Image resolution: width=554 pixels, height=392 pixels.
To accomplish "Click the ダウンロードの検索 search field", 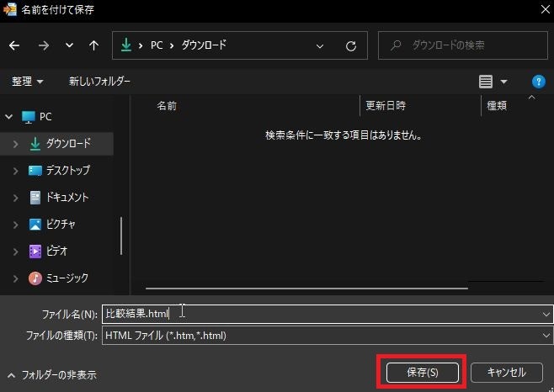I will tap(463, 45).
